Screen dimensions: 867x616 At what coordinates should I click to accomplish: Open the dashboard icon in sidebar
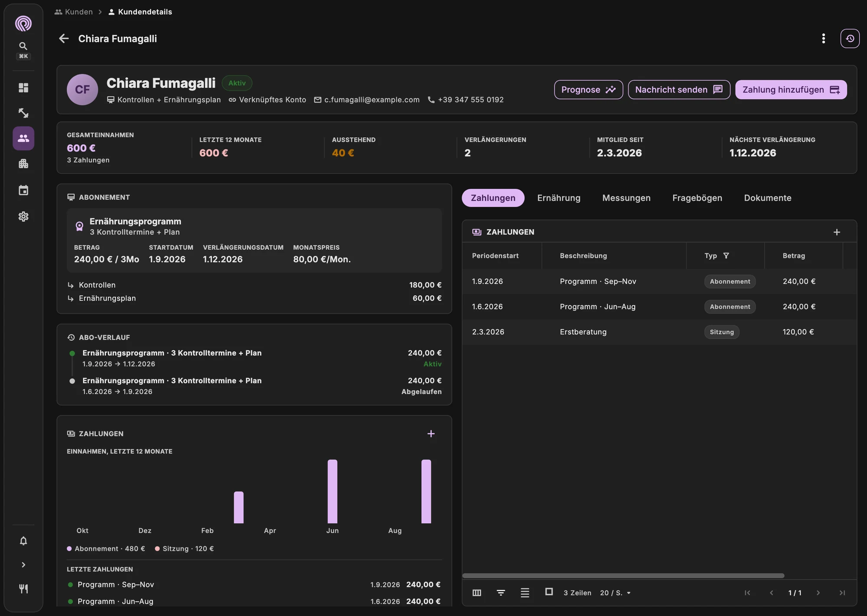23,88
